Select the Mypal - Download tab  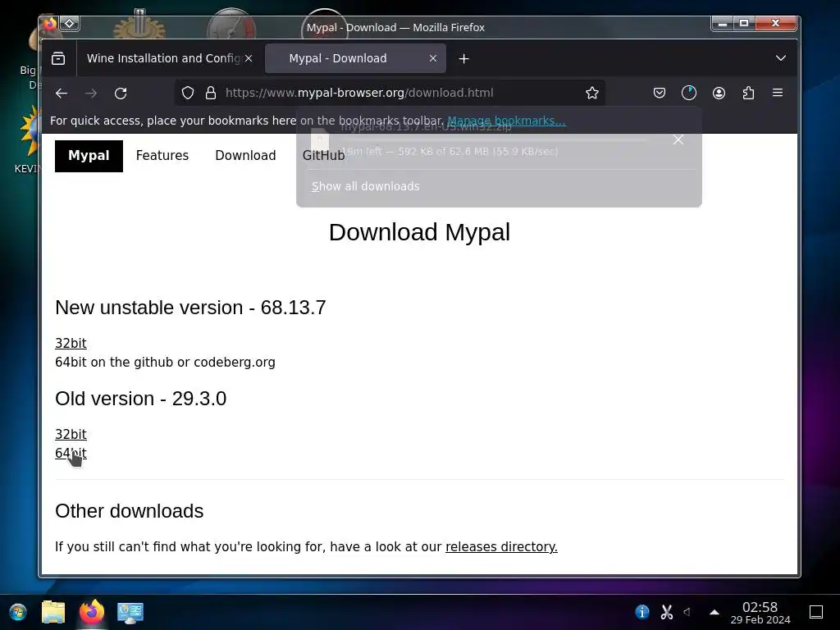[355, 58]
